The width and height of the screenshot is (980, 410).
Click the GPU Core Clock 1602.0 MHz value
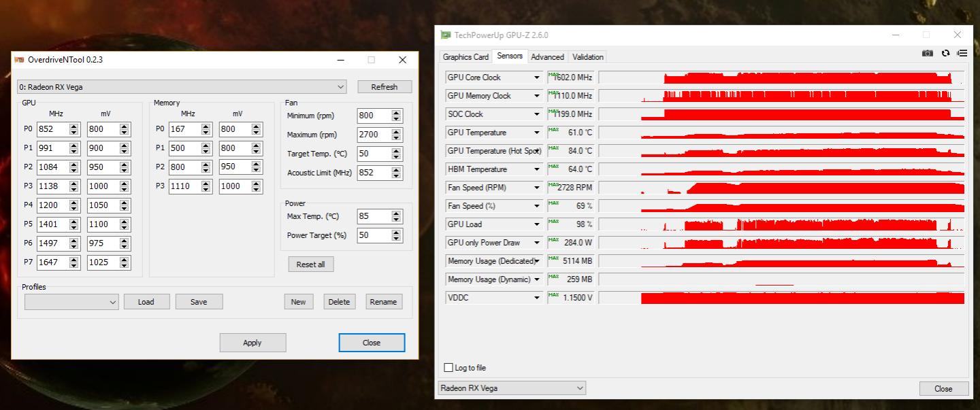570,78
